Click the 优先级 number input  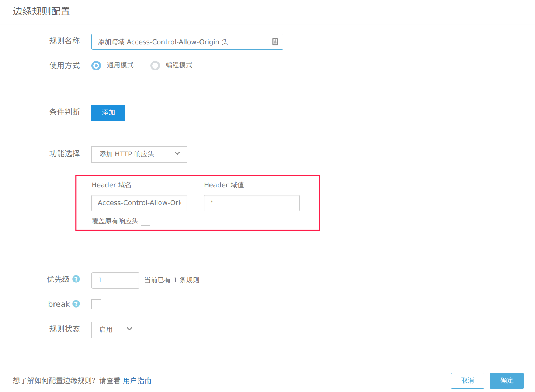point(115,280)
